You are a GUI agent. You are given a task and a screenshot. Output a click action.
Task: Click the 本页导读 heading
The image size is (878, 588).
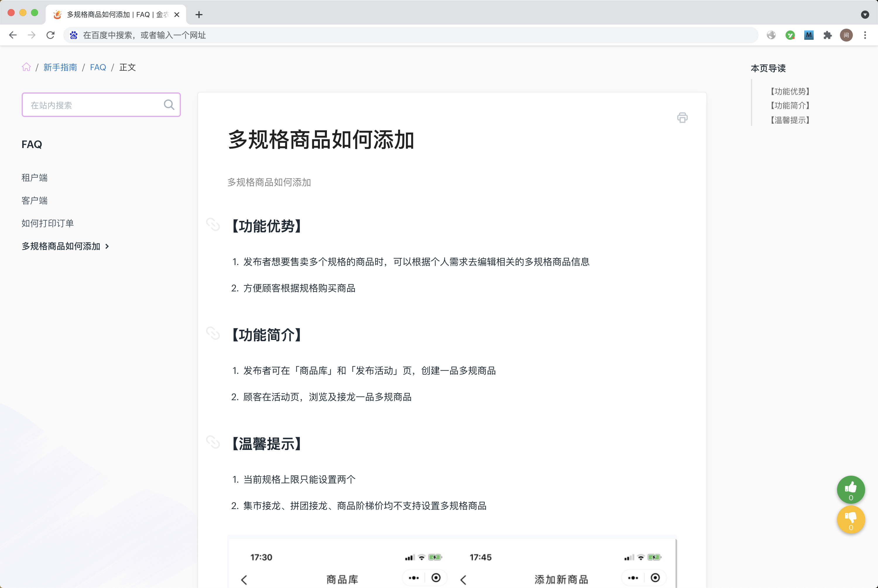pyautogui.click(x=768, y=68)
